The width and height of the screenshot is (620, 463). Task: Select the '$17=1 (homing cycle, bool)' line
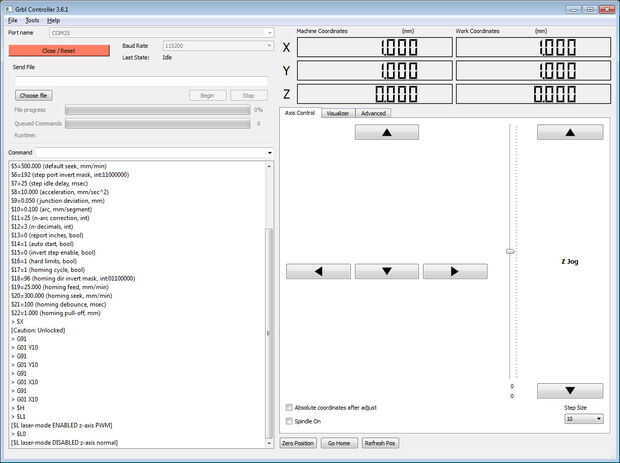(x=48, y=270)
